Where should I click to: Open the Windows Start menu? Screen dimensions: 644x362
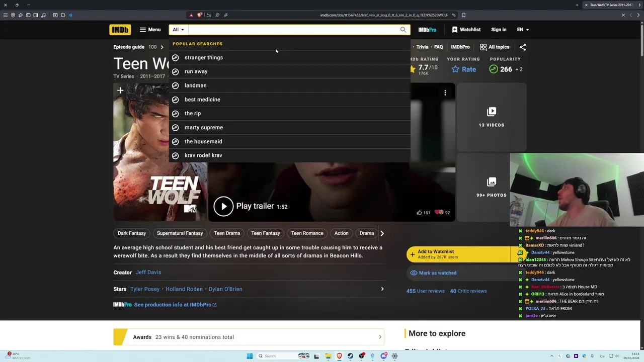coord(250,356)
